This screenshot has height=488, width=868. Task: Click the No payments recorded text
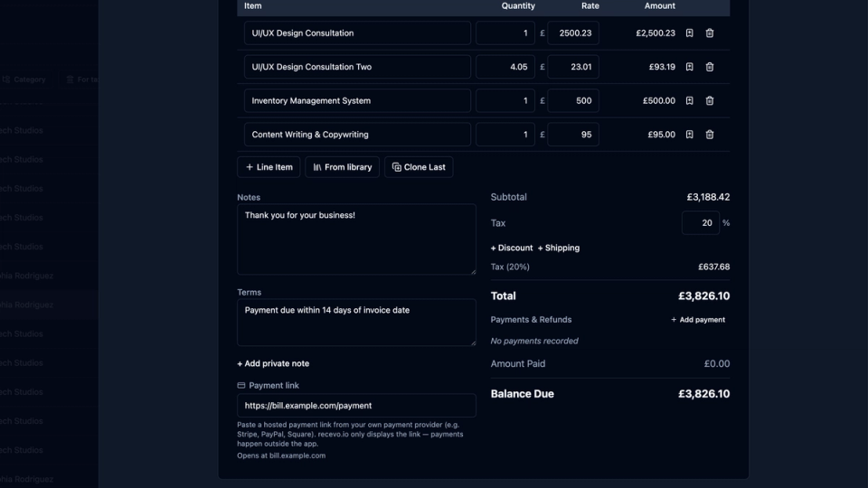534,341
